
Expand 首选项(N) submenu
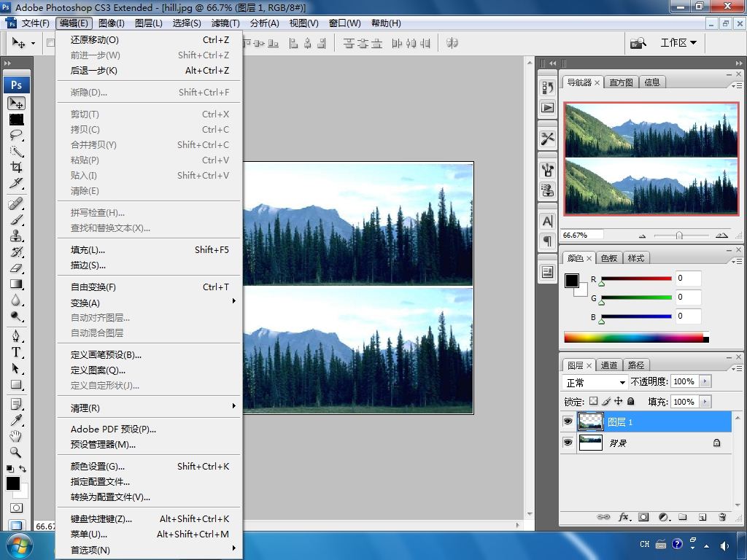click(x=149, y=550)
